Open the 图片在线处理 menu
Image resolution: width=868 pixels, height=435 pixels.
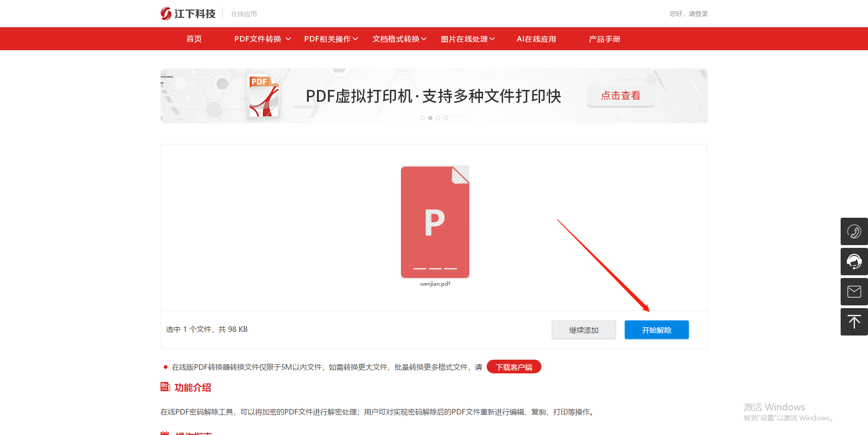point(464,39)
